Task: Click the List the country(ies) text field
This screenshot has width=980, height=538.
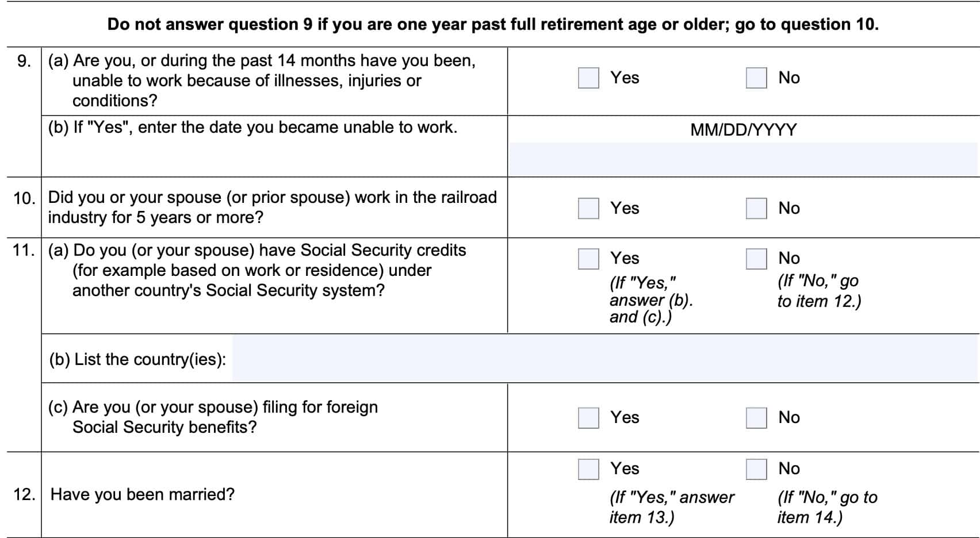Action: [604, 359]
